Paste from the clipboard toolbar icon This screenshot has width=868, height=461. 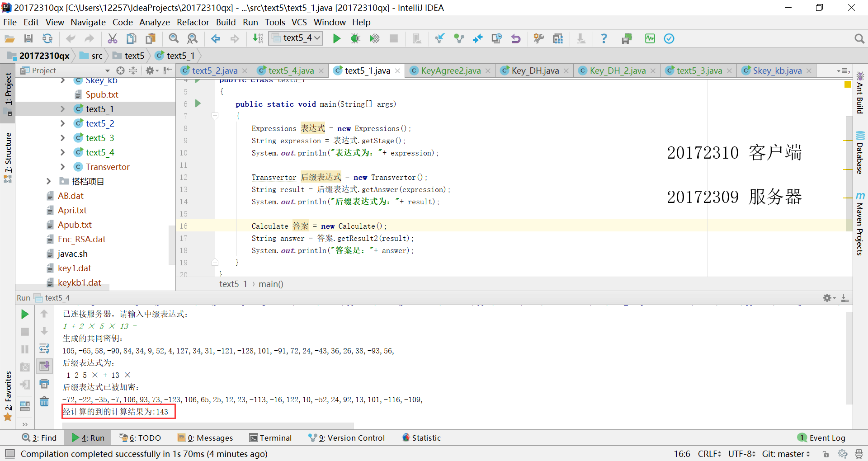[151, 39]
